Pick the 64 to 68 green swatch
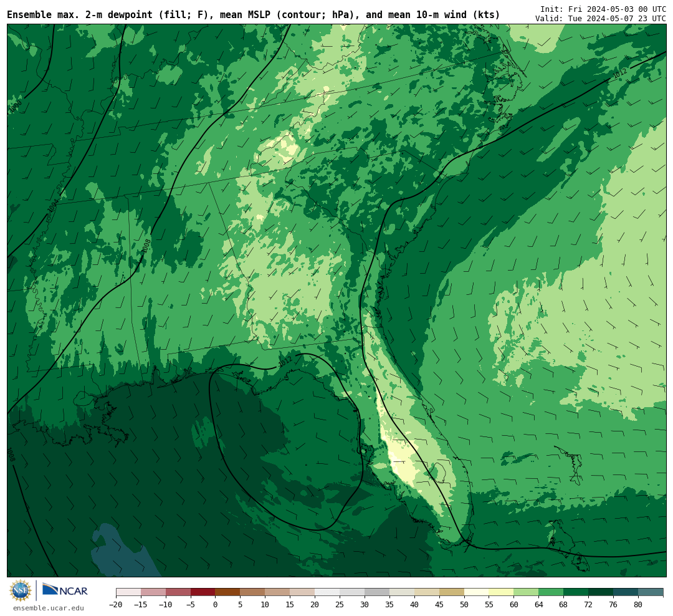This screenshot has height=616, width=673. pyautogui.click(x=551, y=592)
